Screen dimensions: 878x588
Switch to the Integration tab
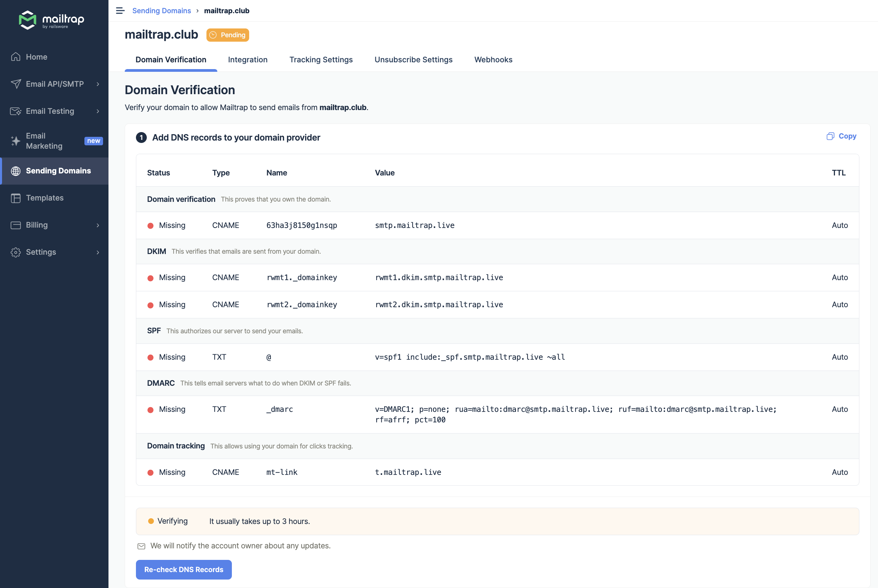pos(247,60)
